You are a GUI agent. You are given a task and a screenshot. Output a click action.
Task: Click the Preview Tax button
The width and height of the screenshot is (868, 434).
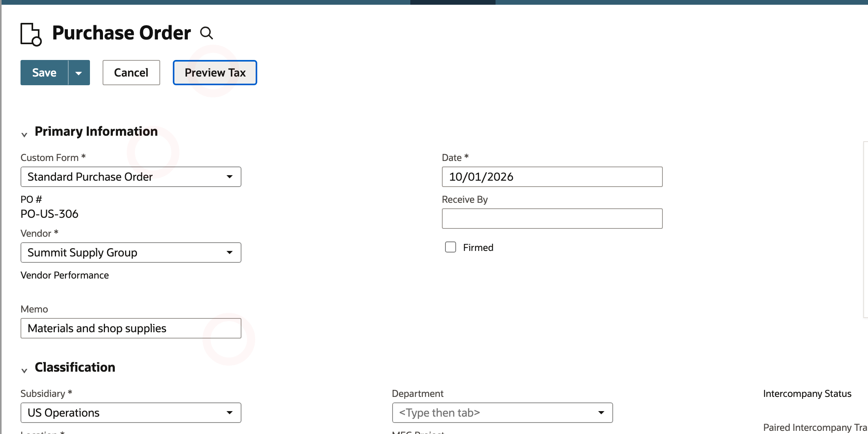pos(215,73)
